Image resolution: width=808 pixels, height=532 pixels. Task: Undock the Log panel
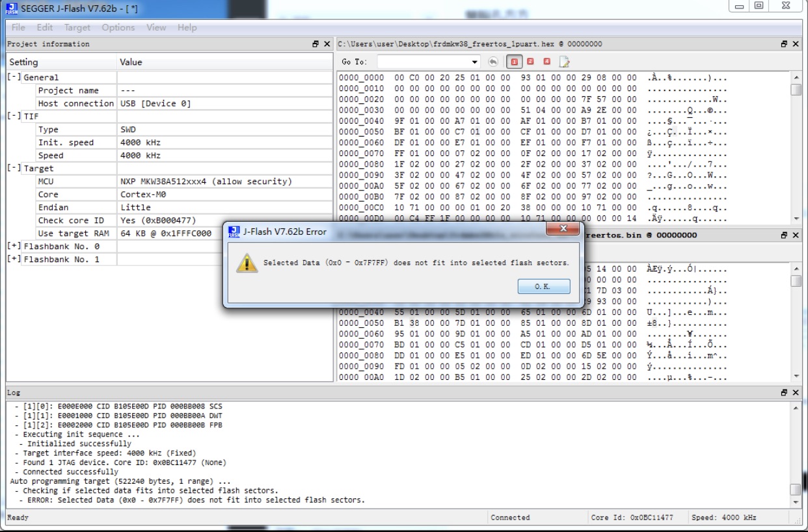pyautogui.click(x=785, y=393)
